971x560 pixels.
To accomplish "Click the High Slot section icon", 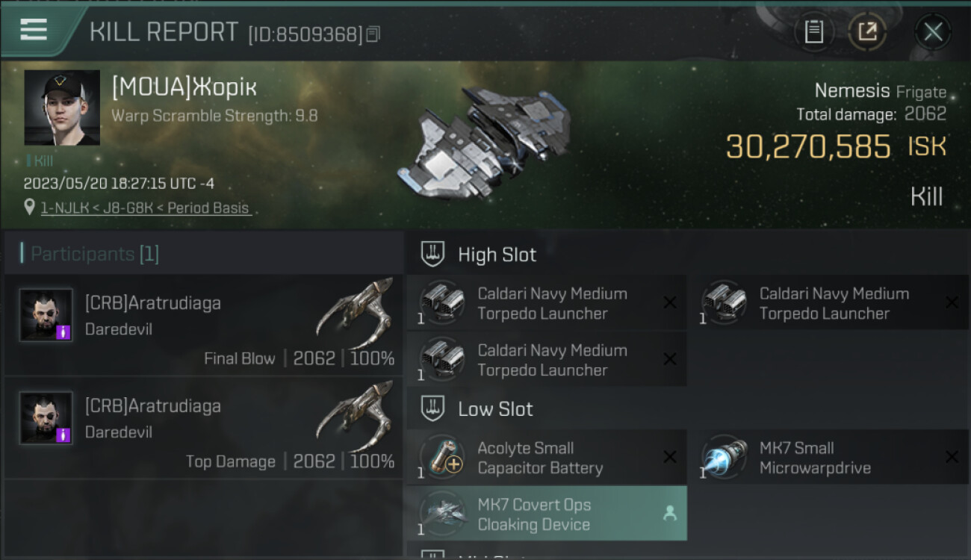I will (x=432, y=255).
